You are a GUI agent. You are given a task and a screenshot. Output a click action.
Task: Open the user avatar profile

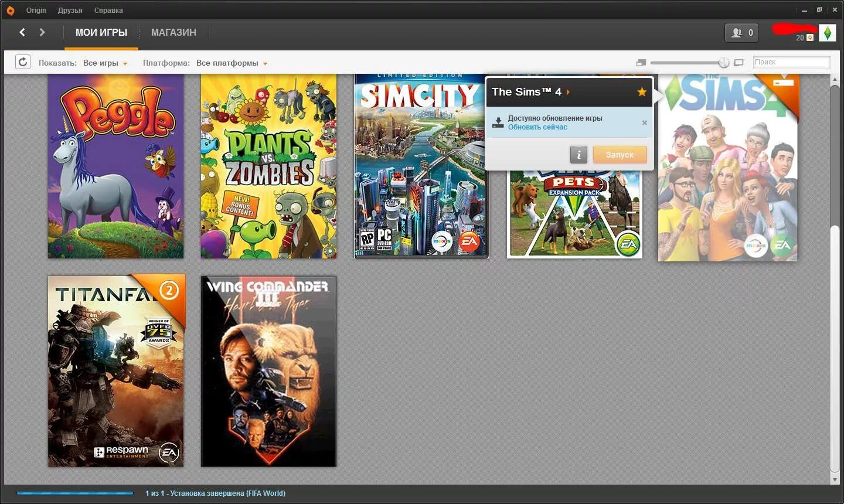[827, 33]
